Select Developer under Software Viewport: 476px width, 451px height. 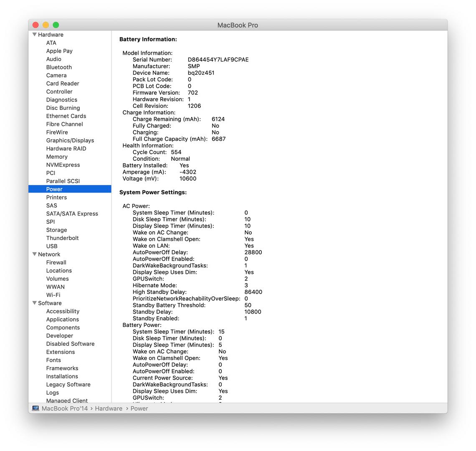59,336
